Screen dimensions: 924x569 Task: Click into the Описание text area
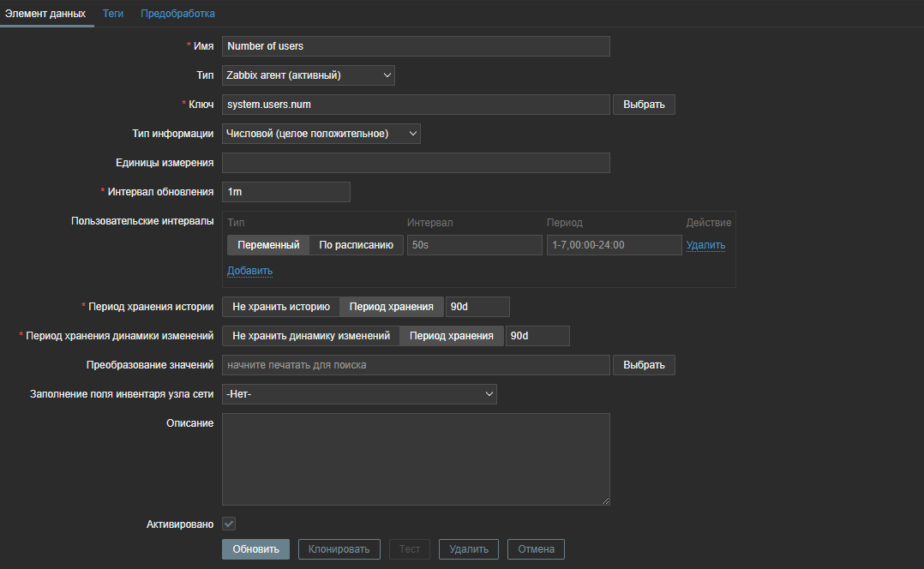click(416, 459)
